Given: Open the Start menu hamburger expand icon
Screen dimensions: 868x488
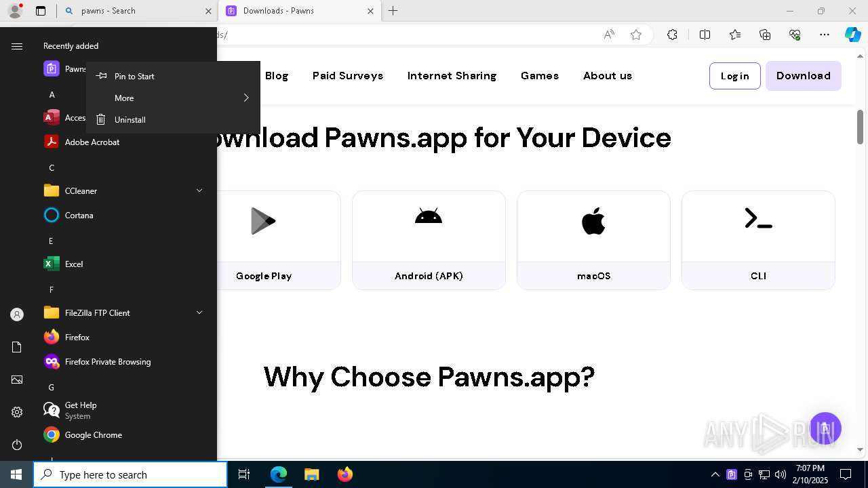Looking at the screenshot, I should [x=17, y=46].
